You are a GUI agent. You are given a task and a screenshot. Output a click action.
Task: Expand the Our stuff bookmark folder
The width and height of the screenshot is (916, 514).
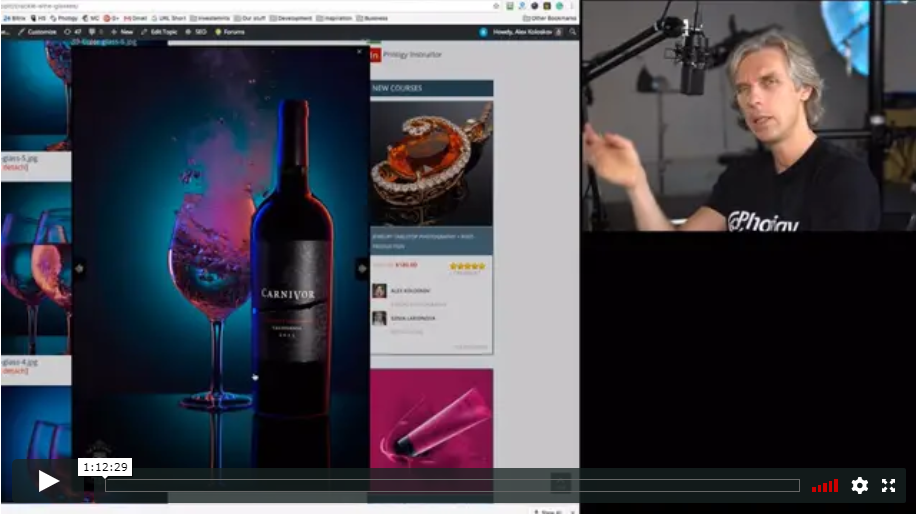(250, 18)
